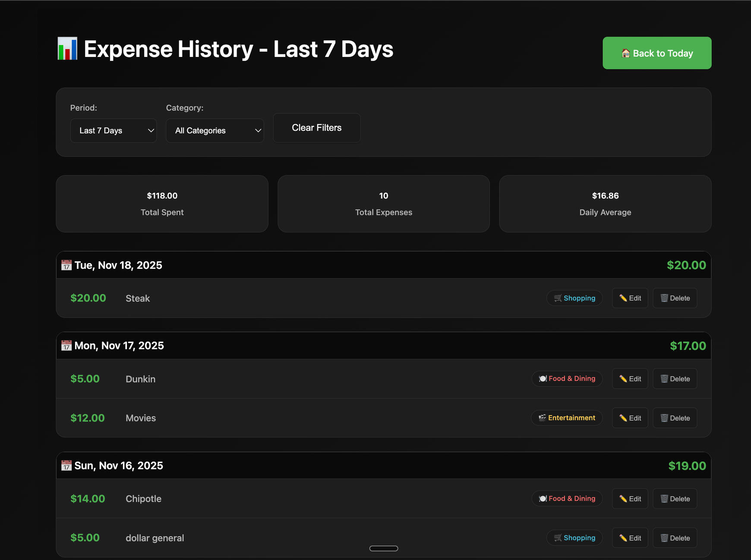
Task: Click the Food & Dining tag on Chipotle
Action: click(x=567, y=499)
